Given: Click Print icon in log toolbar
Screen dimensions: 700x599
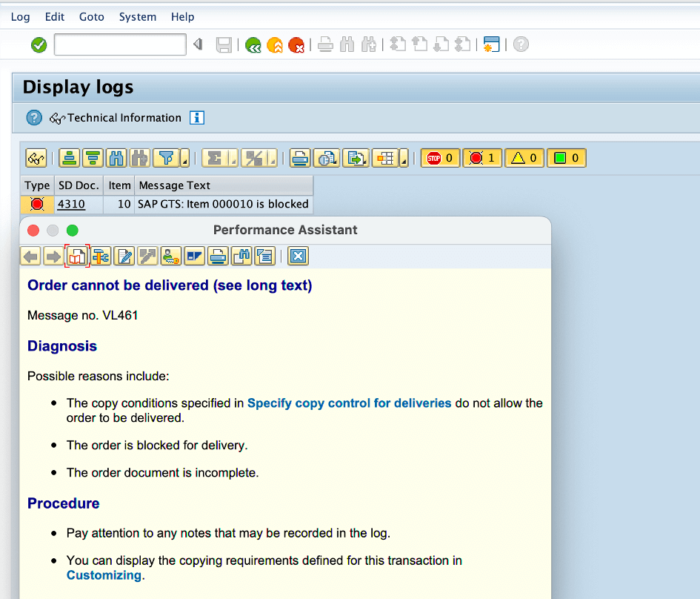Looking at the screenshot, I should 300,158.
